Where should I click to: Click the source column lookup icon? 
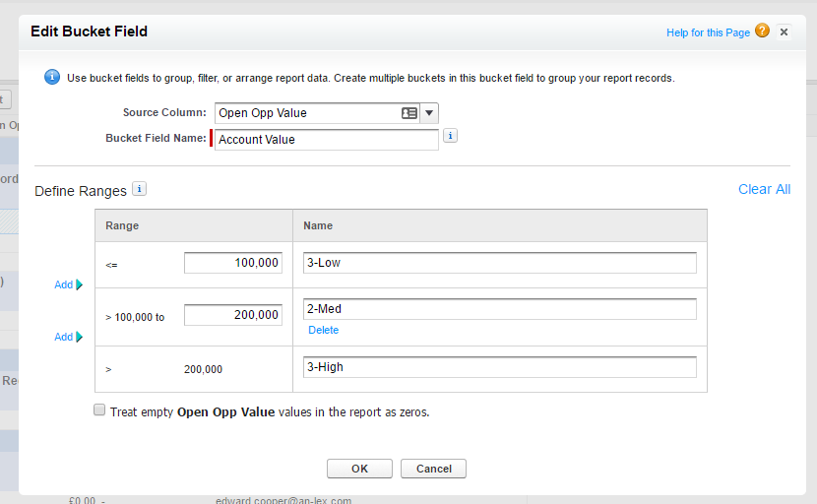click(x=409, y=113)
